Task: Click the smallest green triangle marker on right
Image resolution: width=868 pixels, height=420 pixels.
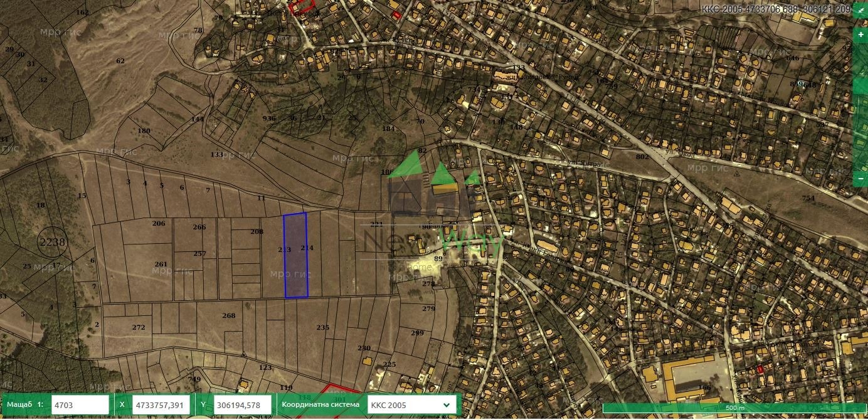Action: coord(472,177)
